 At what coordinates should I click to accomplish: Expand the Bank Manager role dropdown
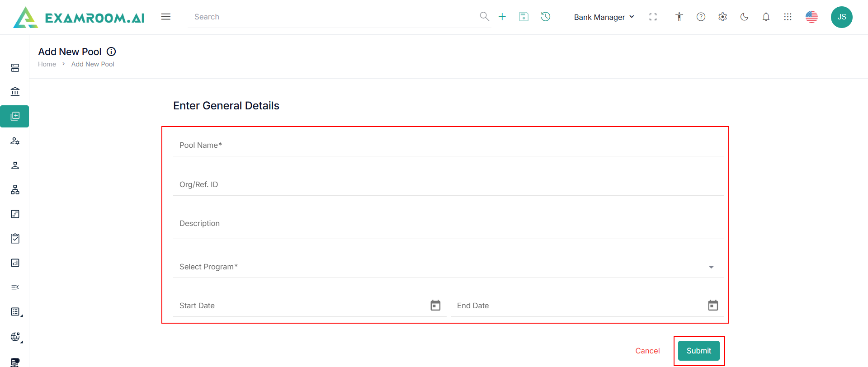(x=604, y=17)
